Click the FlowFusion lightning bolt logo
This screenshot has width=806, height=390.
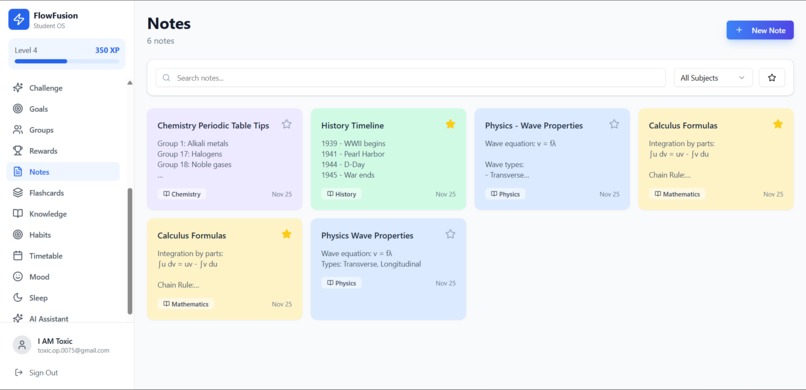coord(19,20)
